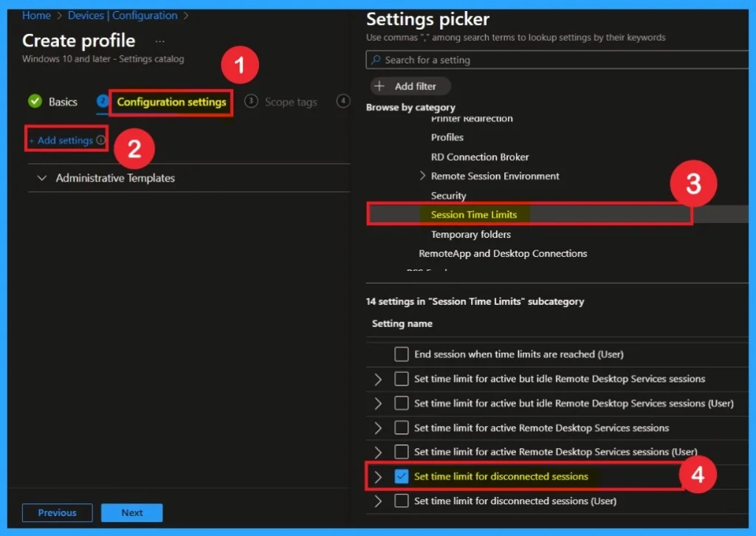Click the Previous button

coord(57,512)
